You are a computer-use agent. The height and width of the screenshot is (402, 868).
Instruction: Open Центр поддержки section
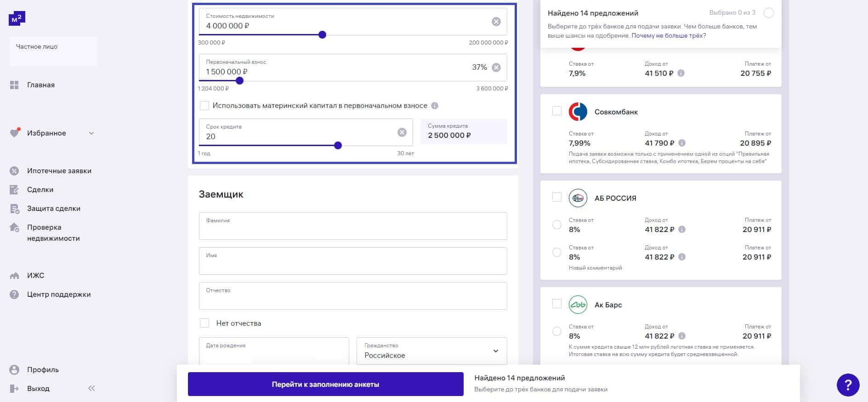[x=59, y=294]
